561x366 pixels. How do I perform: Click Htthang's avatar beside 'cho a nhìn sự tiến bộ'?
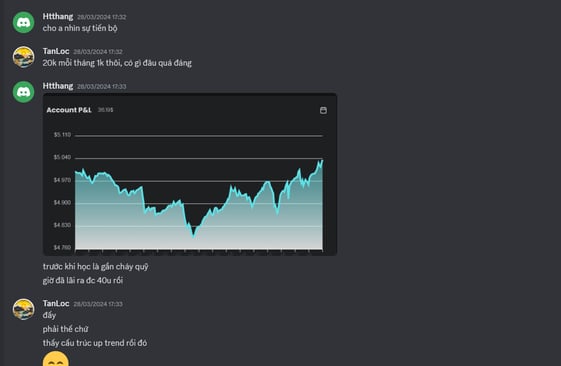[24, 22]
